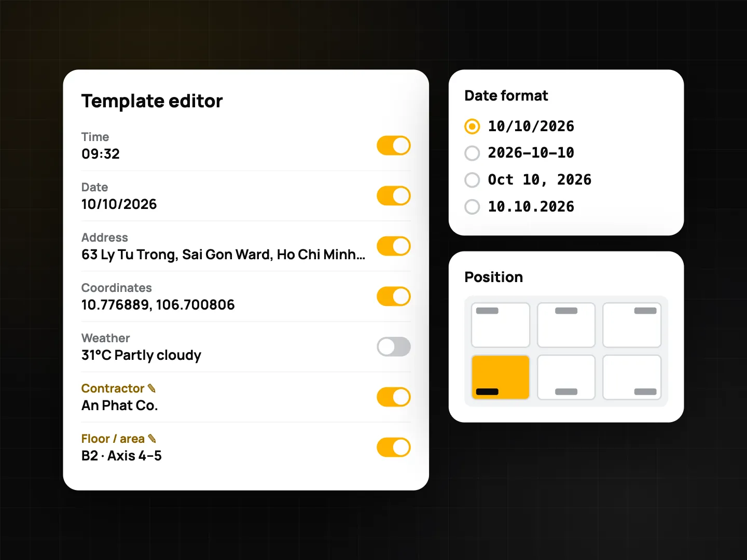747x560 pixels.
Task: Select the Oct 10, 2026 radio option
Action: [472, 180]
